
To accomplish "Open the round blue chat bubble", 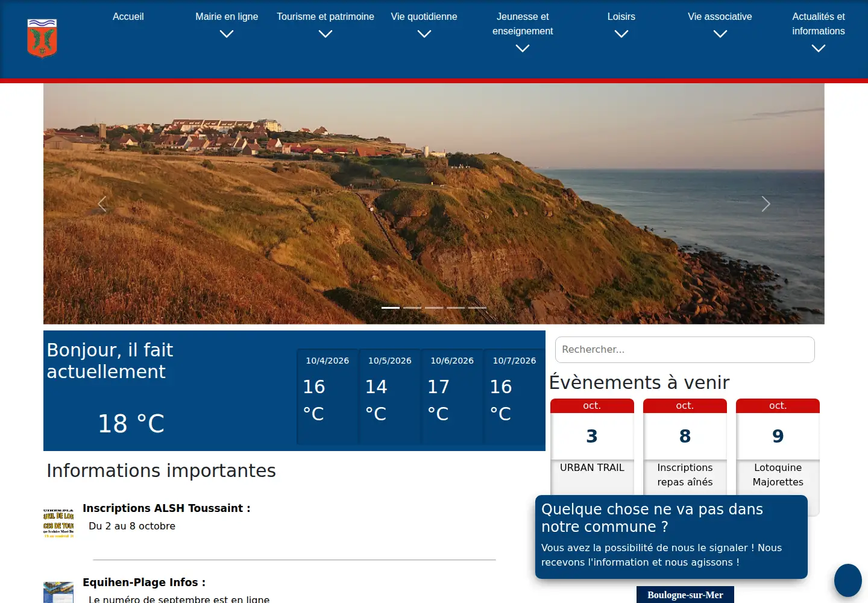I will [x=848, y=580].
